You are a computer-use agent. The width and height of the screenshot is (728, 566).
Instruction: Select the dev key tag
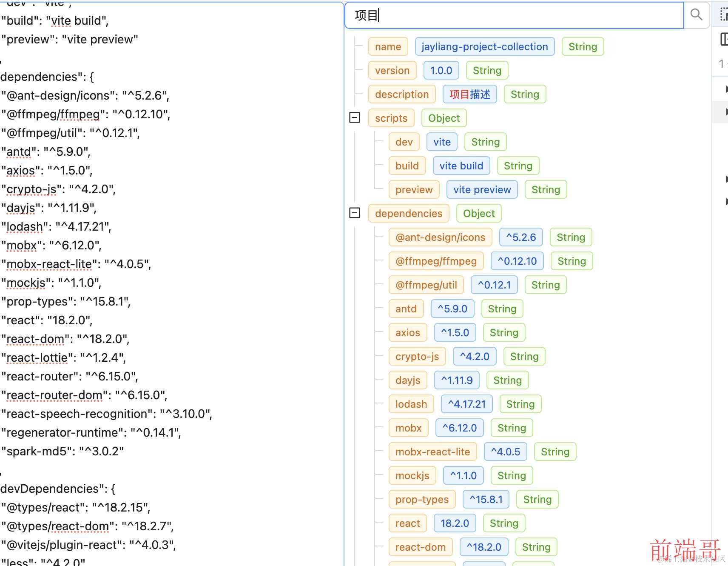[x=404, y=142]
